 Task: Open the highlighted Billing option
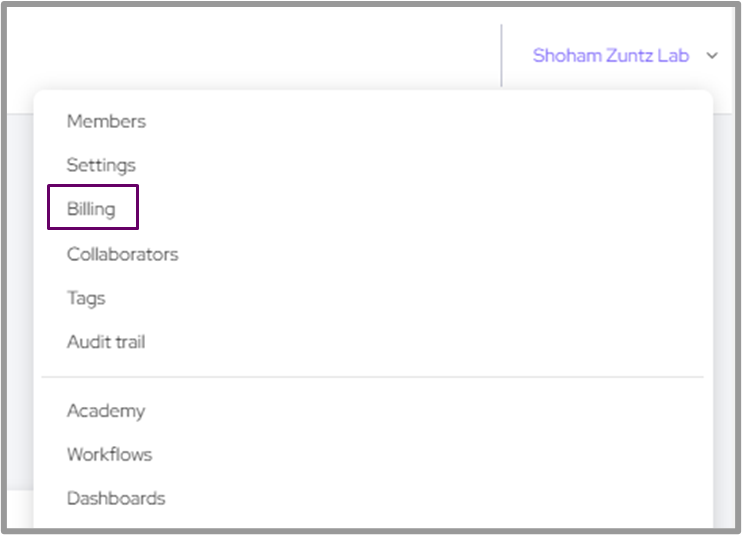[x=91, y=209]
